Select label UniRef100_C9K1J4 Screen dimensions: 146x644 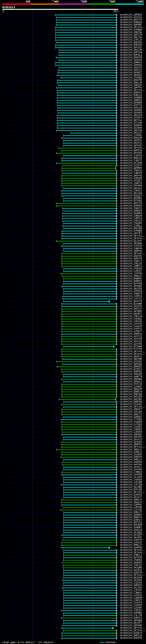pyautogui.click(x=131, y=316)
